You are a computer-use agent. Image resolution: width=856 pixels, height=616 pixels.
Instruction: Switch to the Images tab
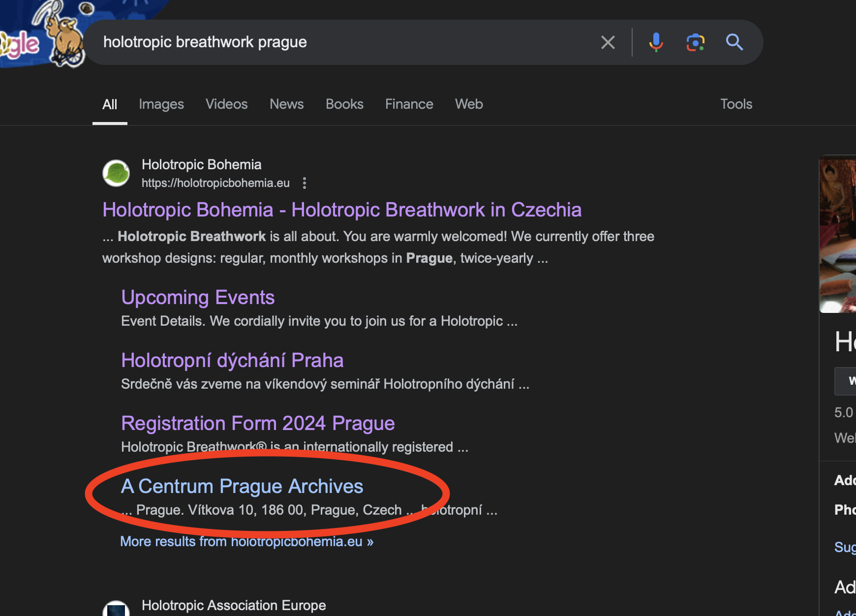[161, 104]
